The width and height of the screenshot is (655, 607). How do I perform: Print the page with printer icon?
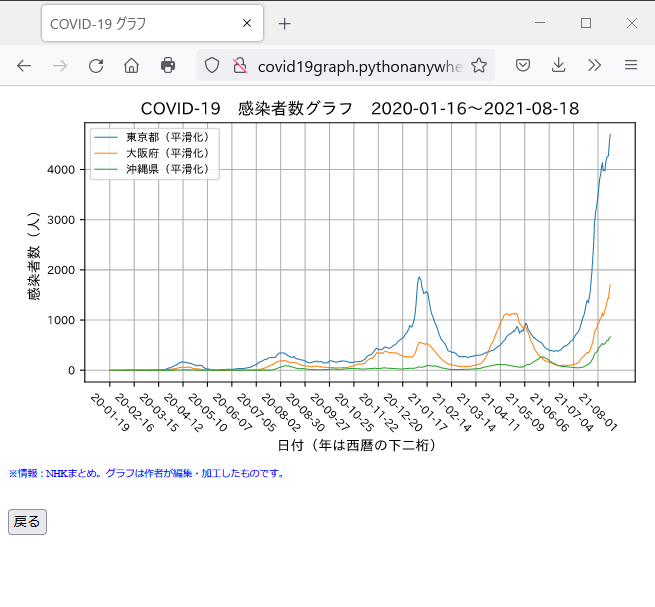tap(168, 66)
